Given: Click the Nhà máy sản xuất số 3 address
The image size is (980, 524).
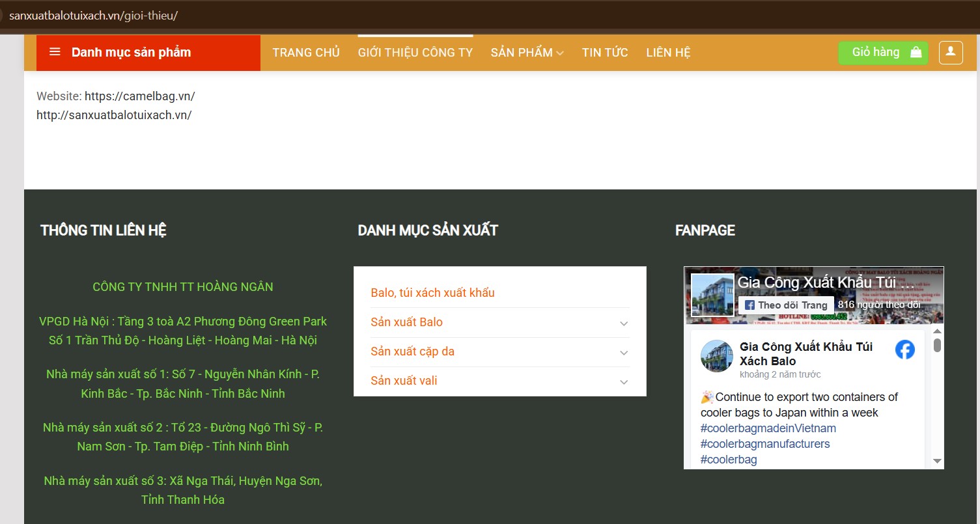Looking at the screenshot, I should 183,490.
